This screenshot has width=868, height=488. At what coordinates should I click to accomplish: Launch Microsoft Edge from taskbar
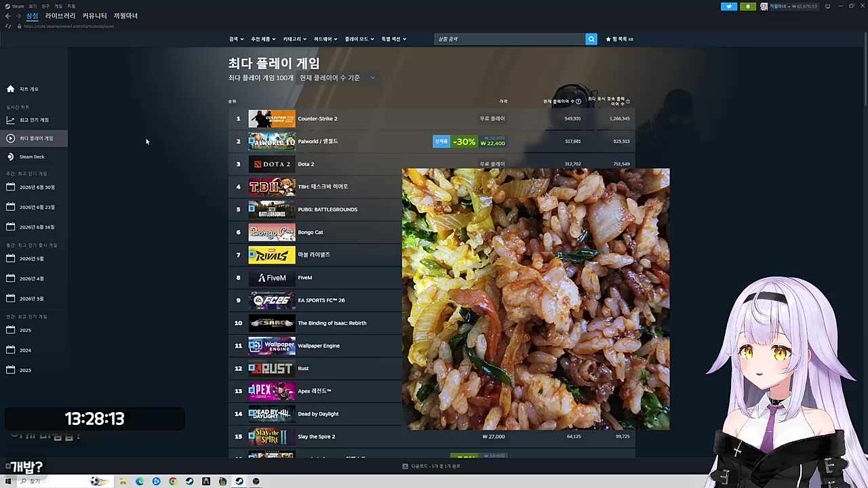(x=140, y=481)
